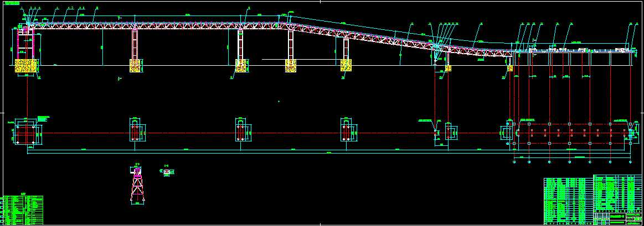
Task: Click the head tower structure at the elevation's left end
Action: 26,44
